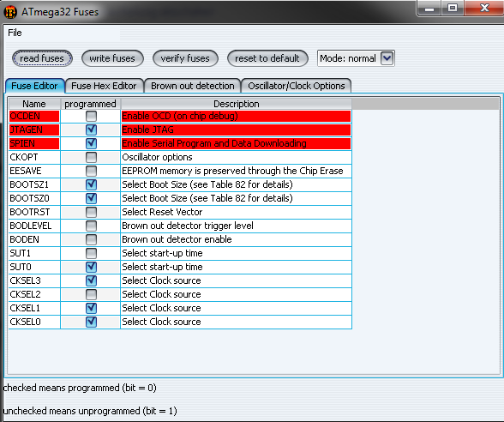Open the Brown out detection tab
Image resolution: width=504 pixels, height=422 pixels.
[193, 86]
